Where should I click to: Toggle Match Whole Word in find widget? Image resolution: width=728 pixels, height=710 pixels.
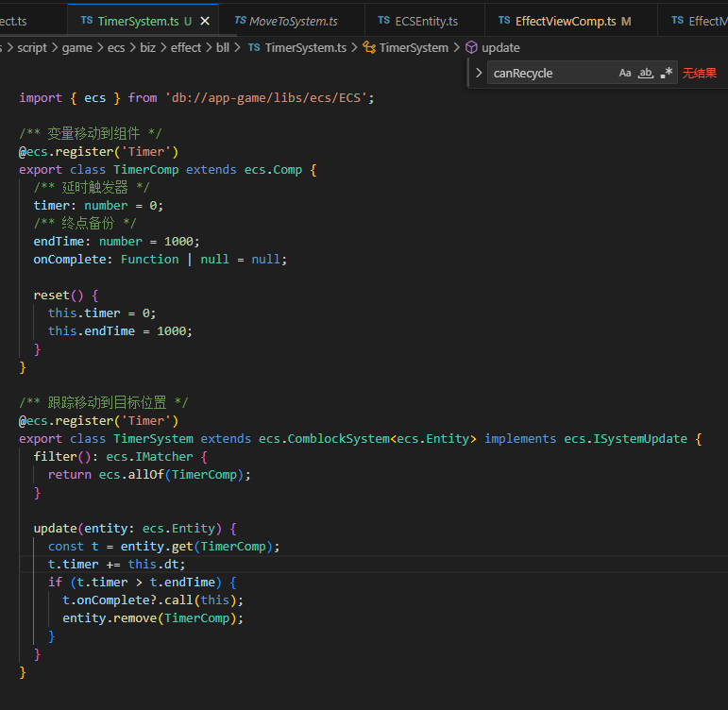coord(646,73)
